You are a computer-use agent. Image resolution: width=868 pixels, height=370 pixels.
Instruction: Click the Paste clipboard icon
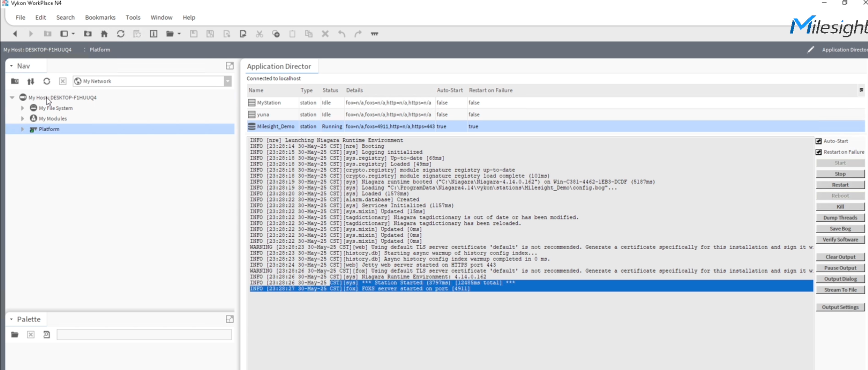[x=292, y=34]
